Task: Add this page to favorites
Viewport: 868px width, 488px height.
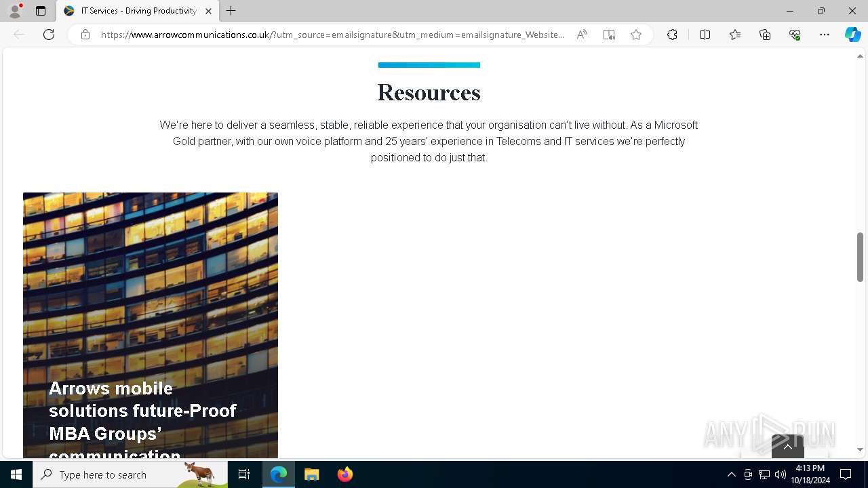Action: tap(636, 35)
